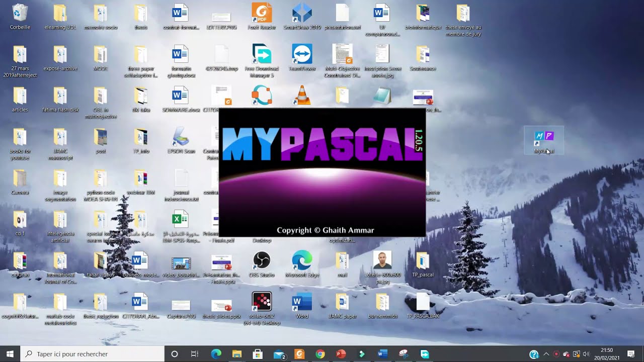Select the TP_PASCA.BAK file
The width and height of the screenshot is (644, 362).
(423, 305)
